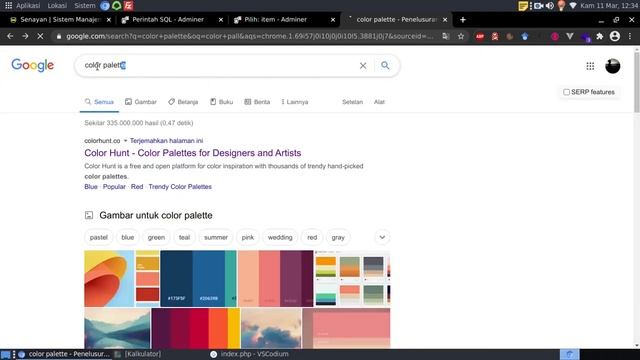
Task: Open Chrome's three-dot menu
Action: pos(630,36)
